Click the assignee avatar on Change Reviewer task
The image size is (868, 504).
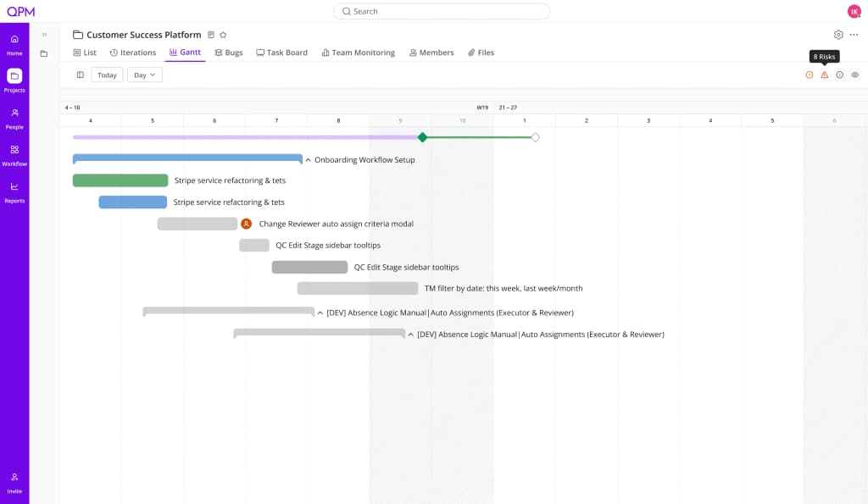pos(247,224)
